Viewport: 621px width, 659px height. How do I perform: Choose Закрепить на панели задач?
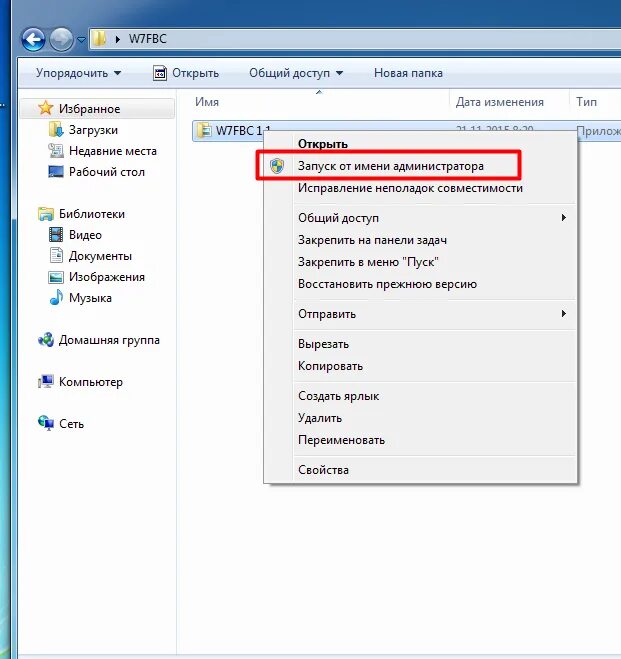372,240
